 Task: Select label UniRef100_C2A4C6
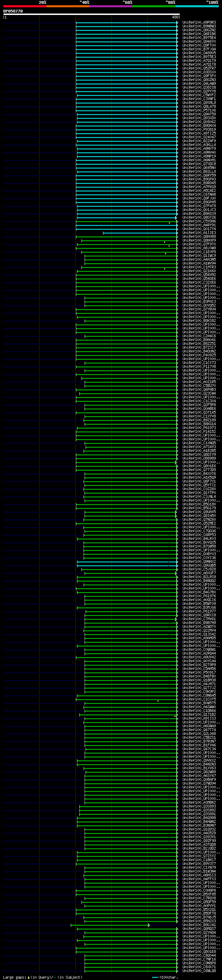pyautogui.click(x=199, y=336)
